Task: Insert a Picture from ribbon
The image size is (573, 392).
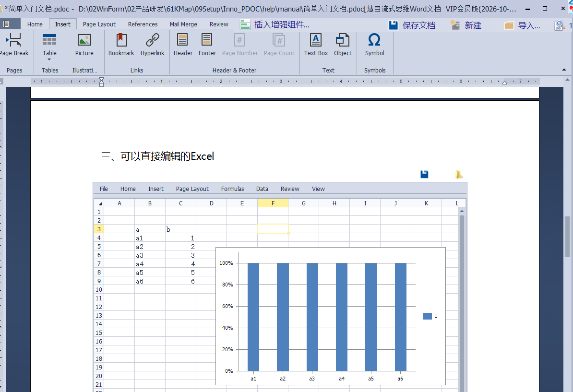Action: [84, 45]
